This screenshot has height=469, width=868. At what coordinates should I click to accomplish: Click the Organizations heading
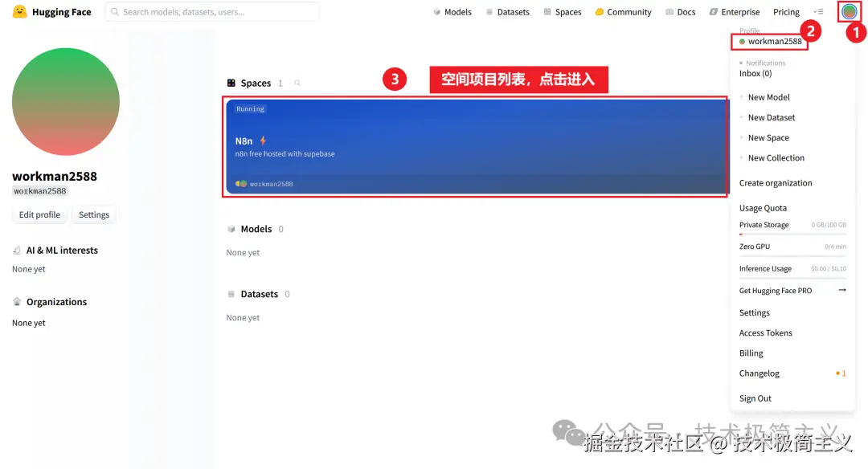point(56,302)
